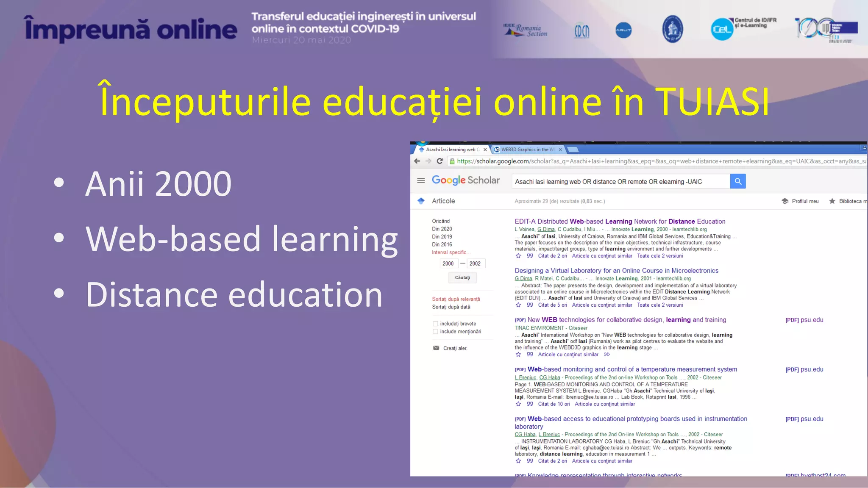
Task: Open psu.edu PDF for temperature measurement system
Action: [804, 369]
